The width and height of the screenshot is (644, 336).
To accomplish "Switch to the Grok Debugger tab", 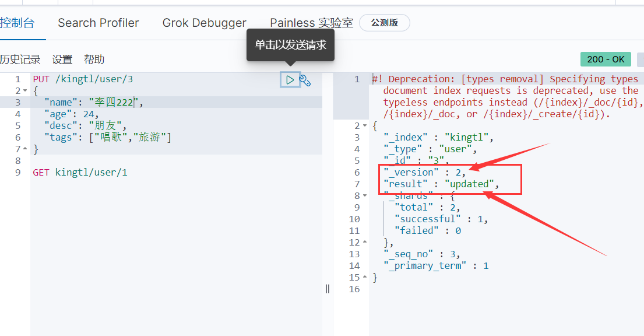I will tap(204, 23).
